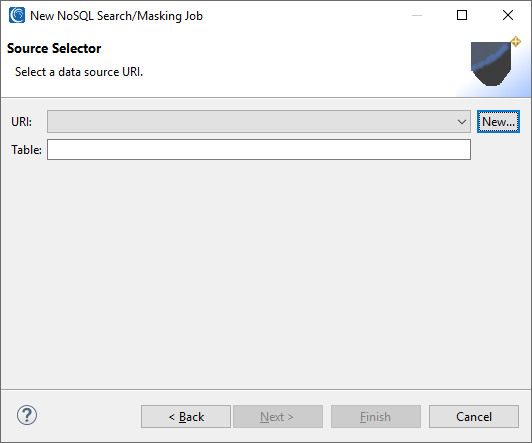Click the disabled Finish button
This screenshot has width=532, height=443.
pyautogui.click(x=376, y=417)
